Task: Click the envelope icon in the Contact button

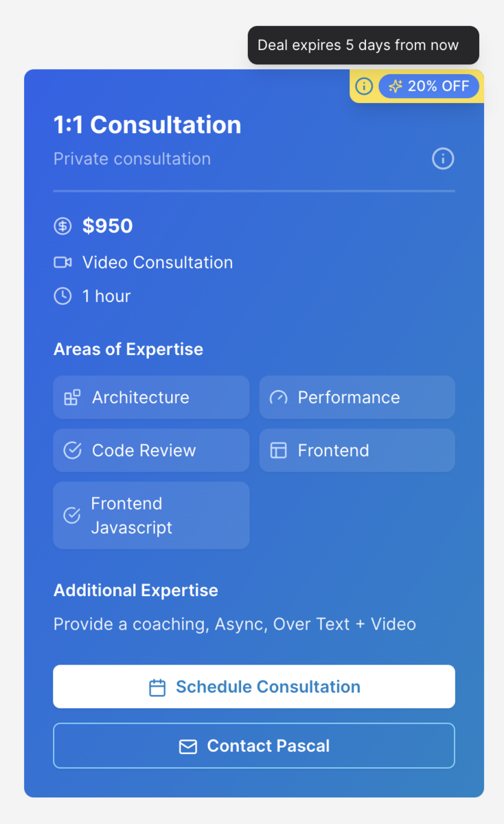Action: [188, 746]
